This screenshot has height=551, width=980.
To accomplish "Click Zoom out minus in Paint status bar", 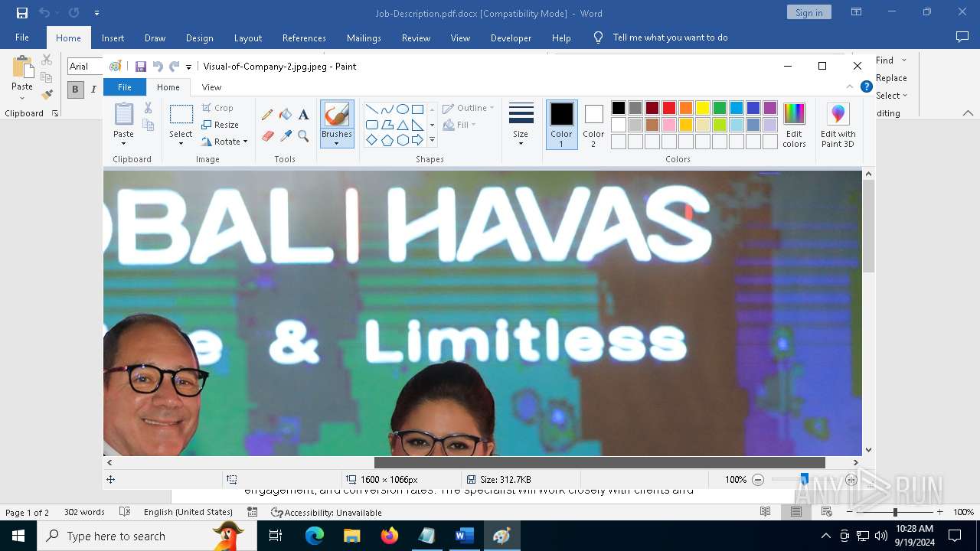I will click(x=758, y=480).
